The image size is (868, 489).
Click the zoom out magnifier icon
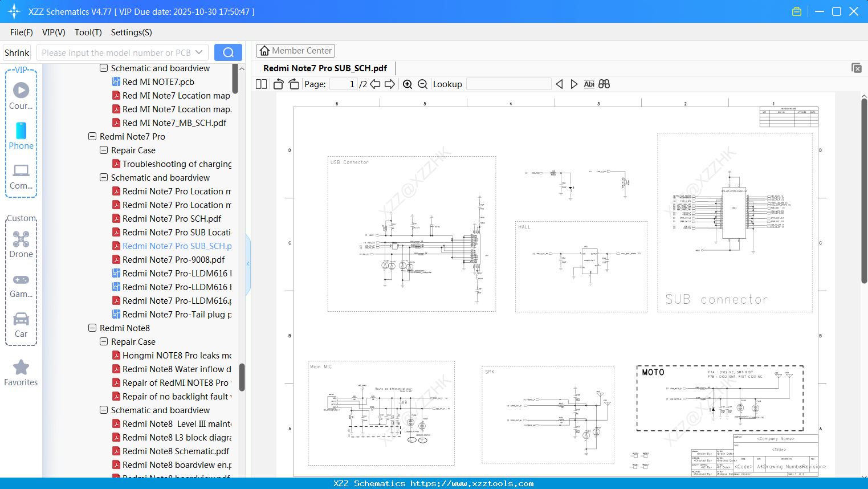point(422,84)
